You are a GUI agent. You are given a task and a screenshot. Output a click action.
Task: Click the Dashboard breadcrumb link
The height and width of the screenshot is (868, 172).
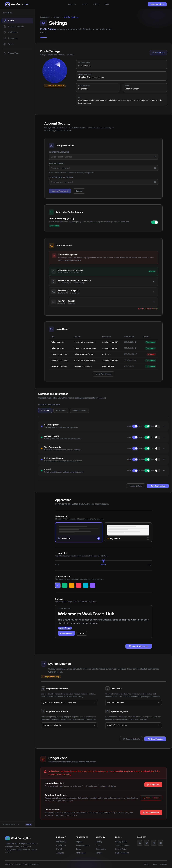[45, 17]
